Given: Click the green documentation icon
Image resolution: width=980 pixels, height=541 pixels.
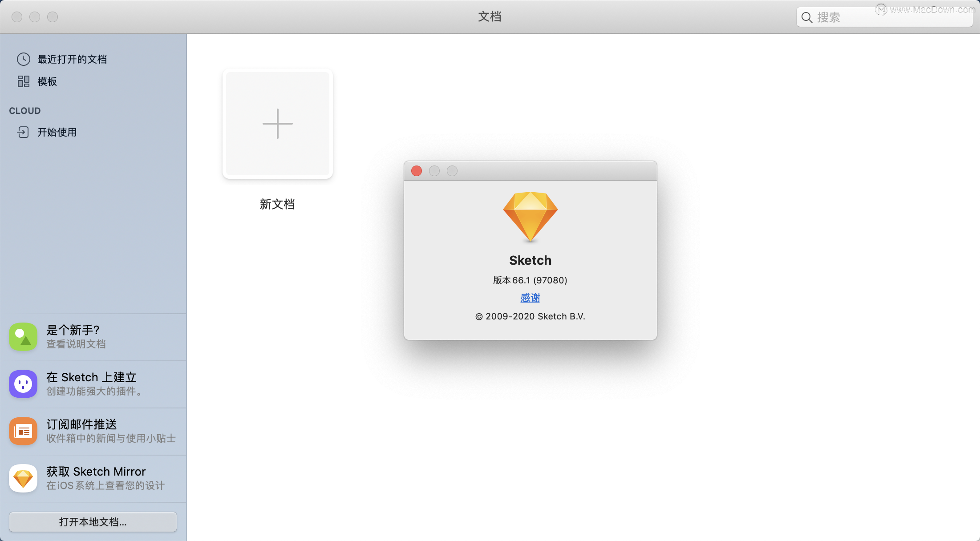Looking at the screenshot, I should tap(23, 337).
